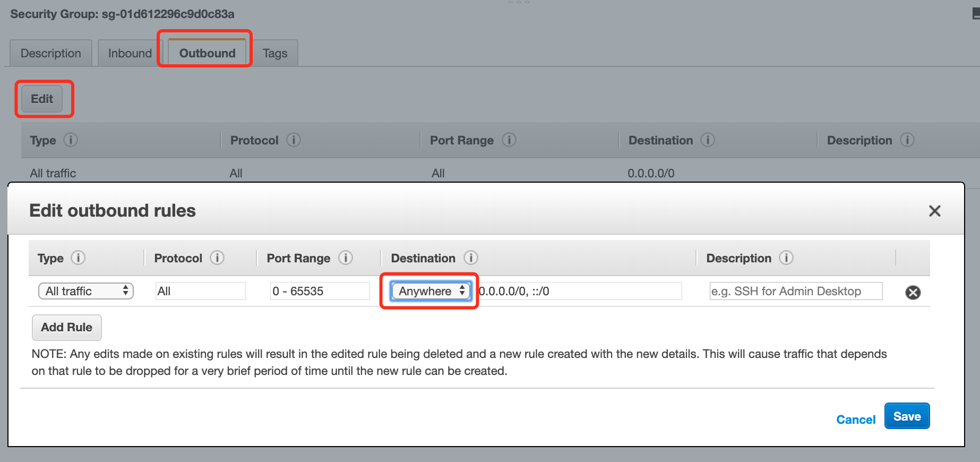Click the Protocol field showing All

tap(201, 291)
